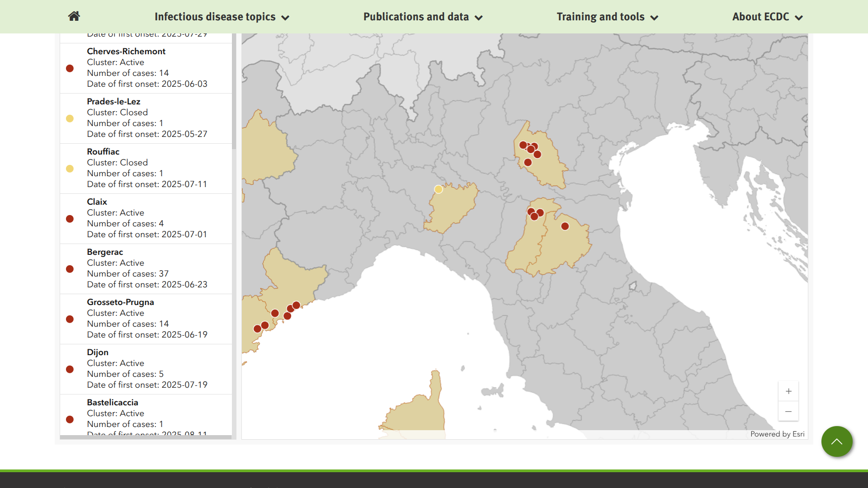Image resolution: width=868 pixels, height=488 pixels.
Task: Select the Grosseto-Prugna cluster entry
Action: [x=146, y=319]
